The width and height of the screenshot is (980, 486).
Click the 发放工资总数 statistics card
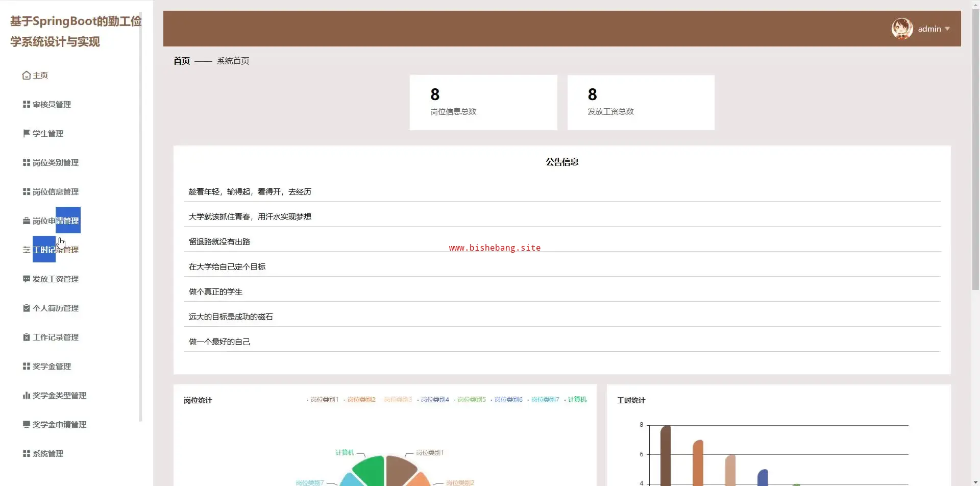click(x=641, y=103)
